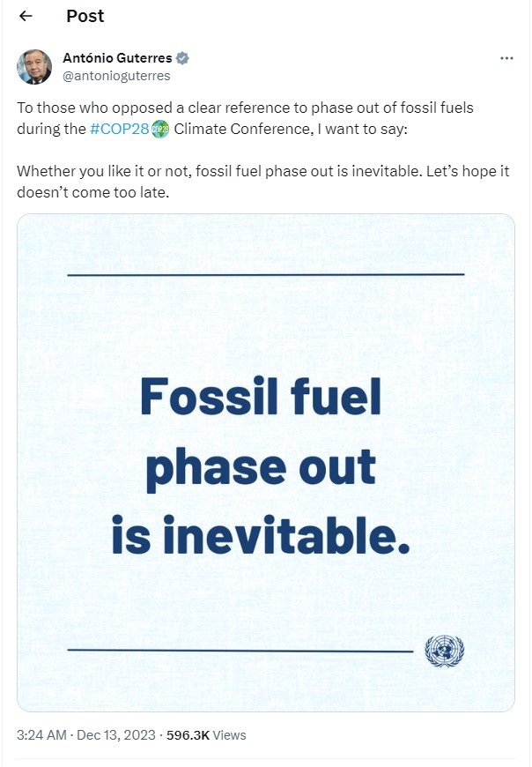Click the blue verified badge
The width and height of the screenshot is (532, 767).
183,58
